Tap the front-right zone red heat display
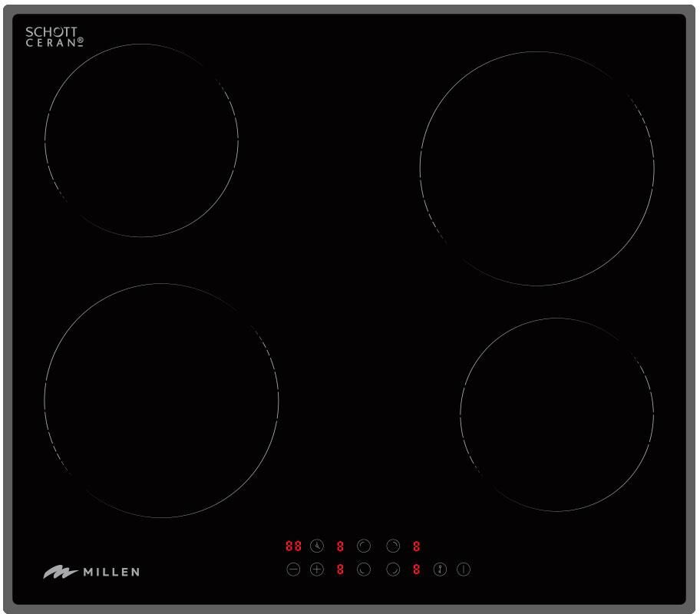This screenshot has height=614, width=700. tap(416, 569)
